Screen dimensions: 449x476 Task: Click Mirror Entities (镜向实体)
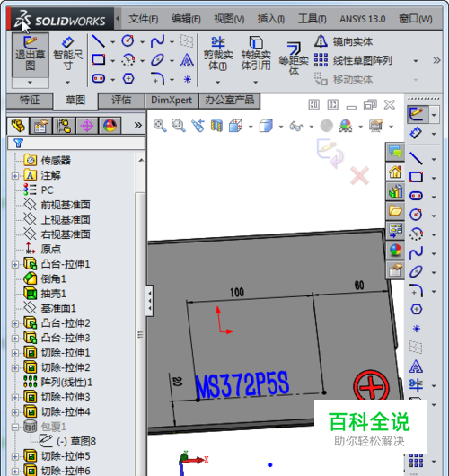pos(343,41)
